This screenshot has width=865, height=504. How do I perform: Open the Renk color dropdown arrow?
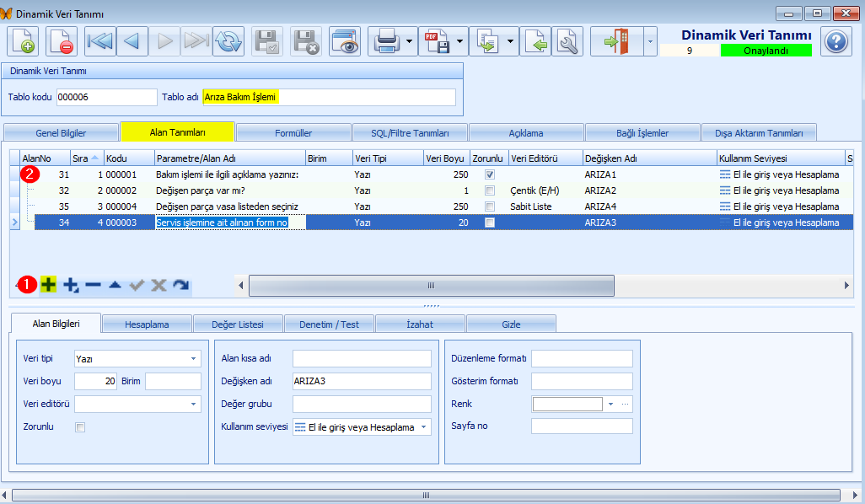click(610, 405)
